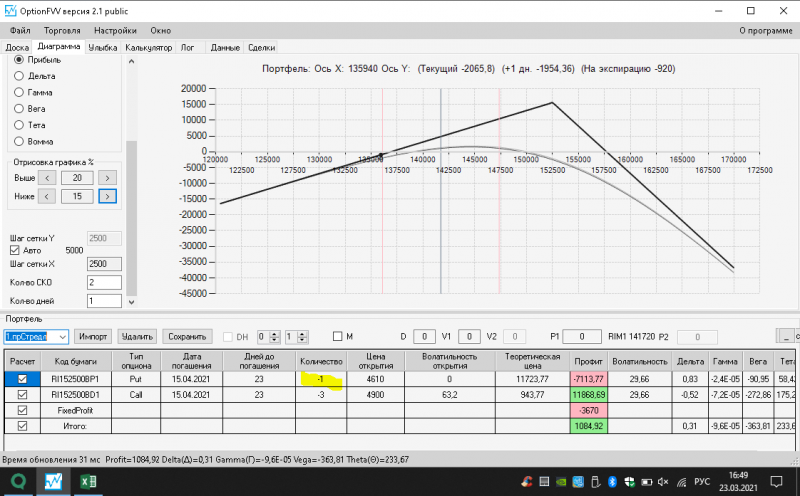800x496 pixels.
Task: Click the left panel vertical scrollbar thumb
Action: click(131, 217)
